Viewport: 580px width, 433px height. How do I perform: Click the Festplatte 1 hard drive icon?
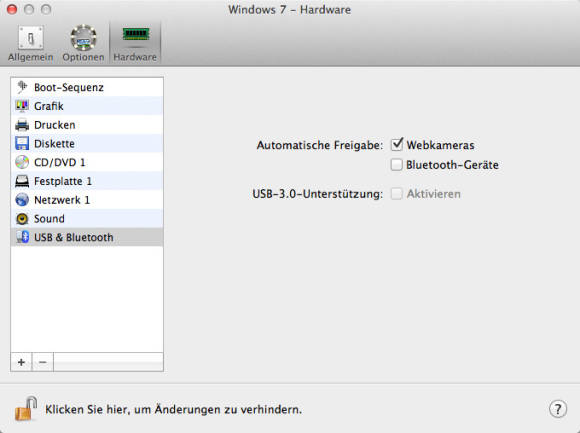[x=22, y=181]
